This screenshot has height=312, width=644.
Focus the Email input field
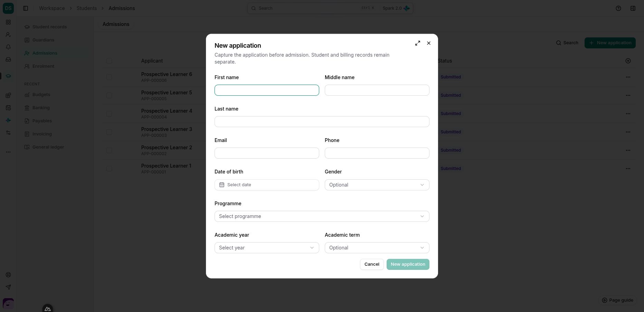pyautogui.click(x=267, y=153)
